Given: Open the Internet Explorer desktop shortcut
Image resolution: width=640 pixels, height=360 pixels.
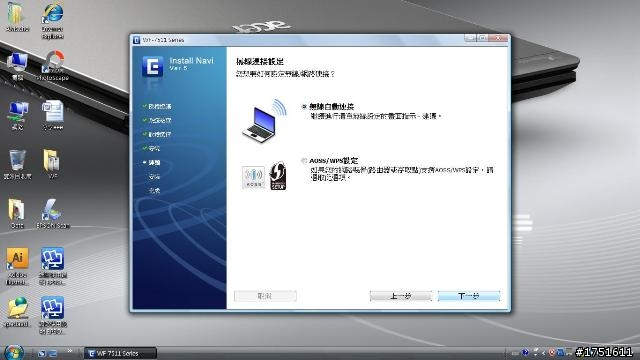Looking at the screenshot, I should click(53, 20).
